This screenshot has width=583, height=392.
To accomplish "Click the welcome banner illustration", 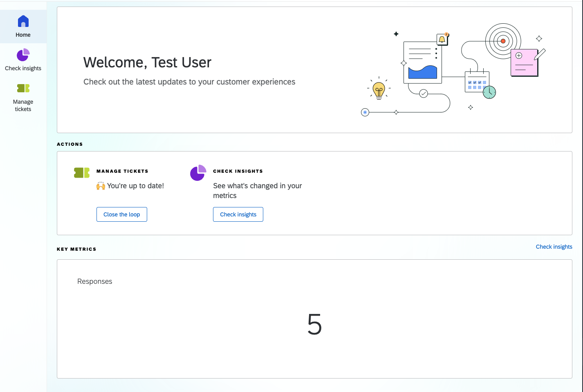I will coord(453,70).
